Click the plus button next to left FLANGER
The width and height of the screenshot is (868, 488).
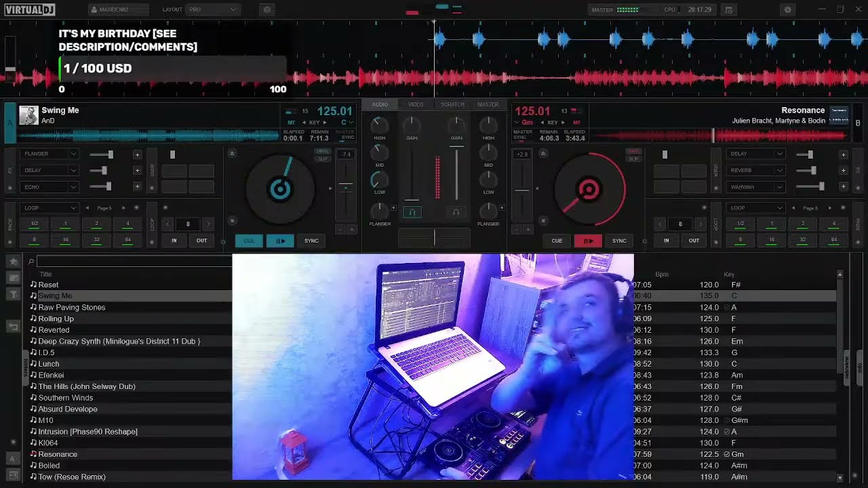pyautogui.click(x=137, y=155)
